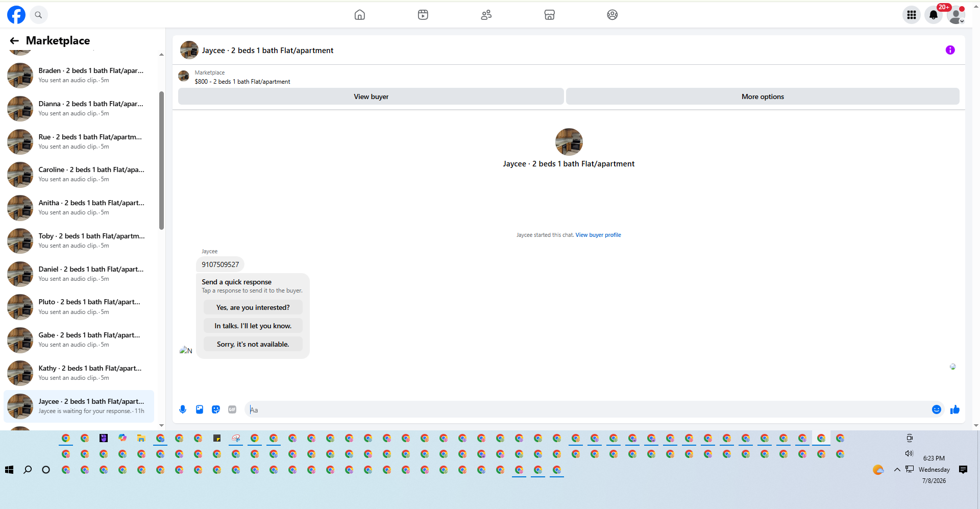Open the Facebook menu grid icon
Screen dimensions: 980x509
coord(912,15)
